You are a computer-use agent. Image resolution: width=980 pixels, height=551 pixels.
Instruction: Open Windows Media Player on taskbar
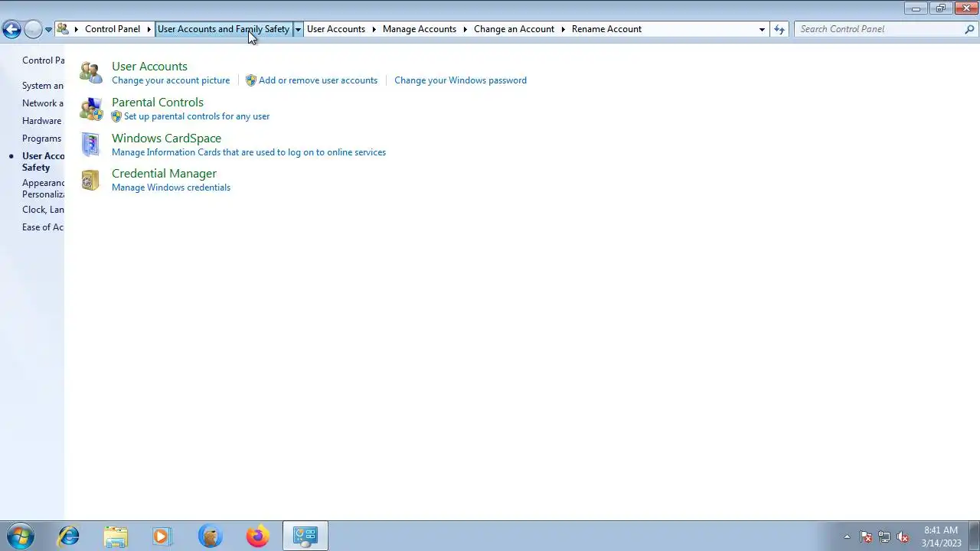(162, 536)
